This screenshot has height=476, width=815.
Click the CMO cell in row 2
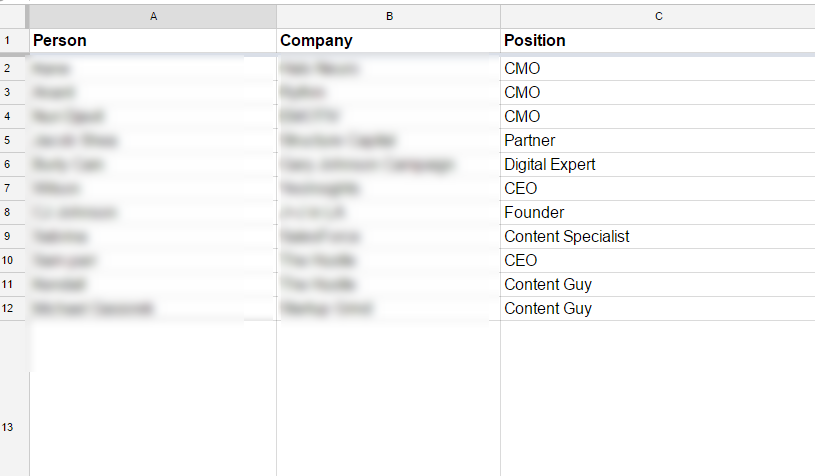click(658, 69)
